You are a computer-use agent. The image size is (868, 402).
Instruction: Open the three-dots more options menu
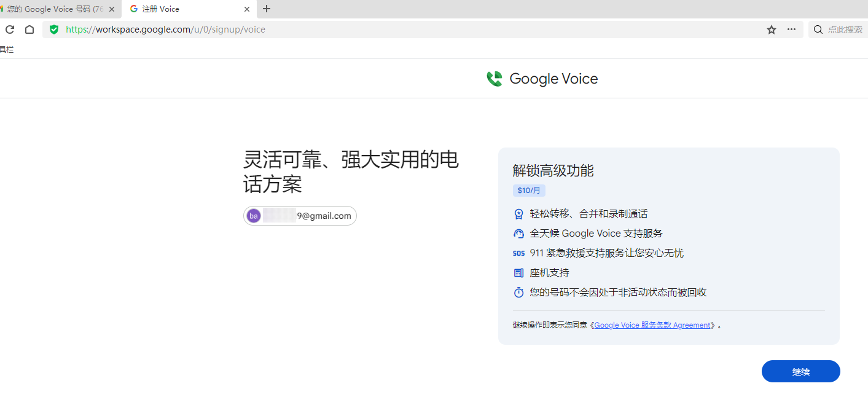point(791,30)
